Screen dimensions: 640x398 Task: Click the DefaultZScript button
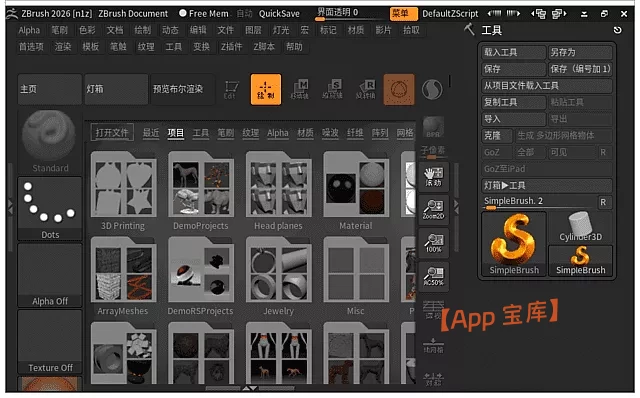pyautogui.click(x=450, y=13)
